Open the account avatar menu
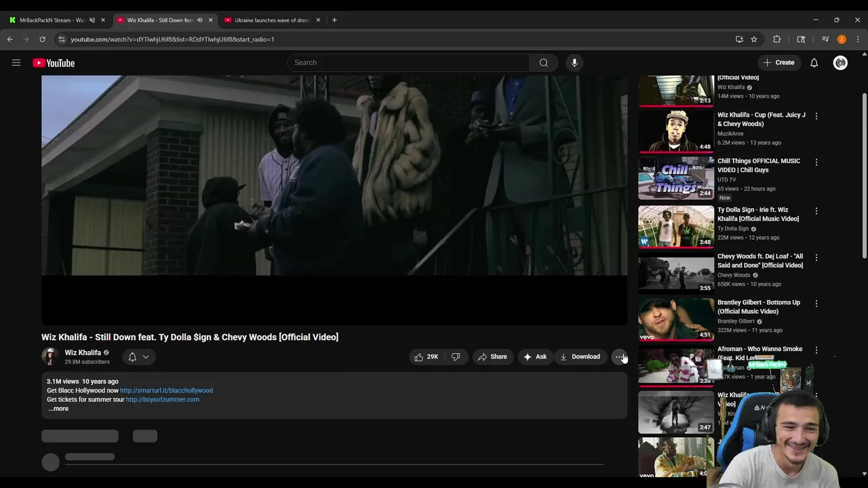 coord(840,63)
